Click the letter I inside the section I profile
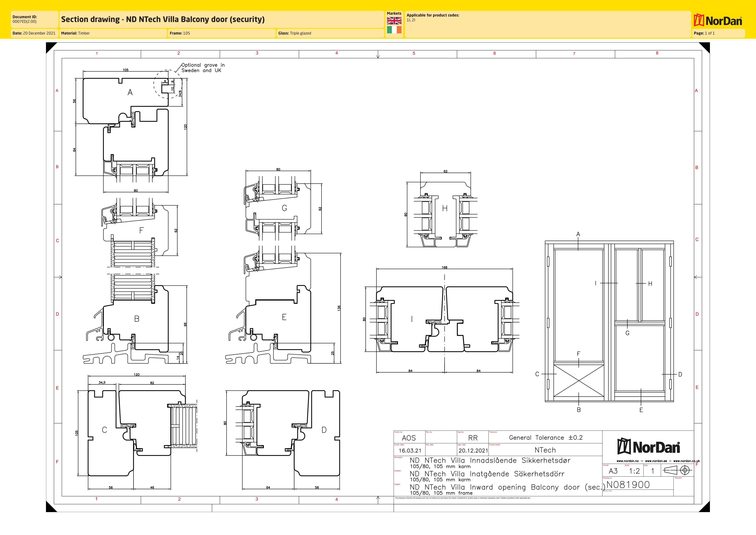The height and width of the screenshot is (535, 756). click(x=412, y=319)
